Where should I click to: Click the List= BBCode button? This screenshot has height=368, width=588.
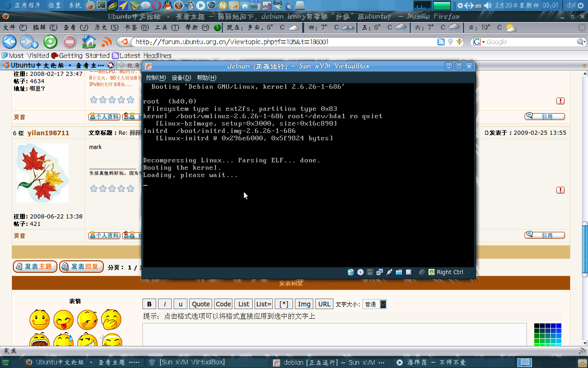tap(264, 304)
